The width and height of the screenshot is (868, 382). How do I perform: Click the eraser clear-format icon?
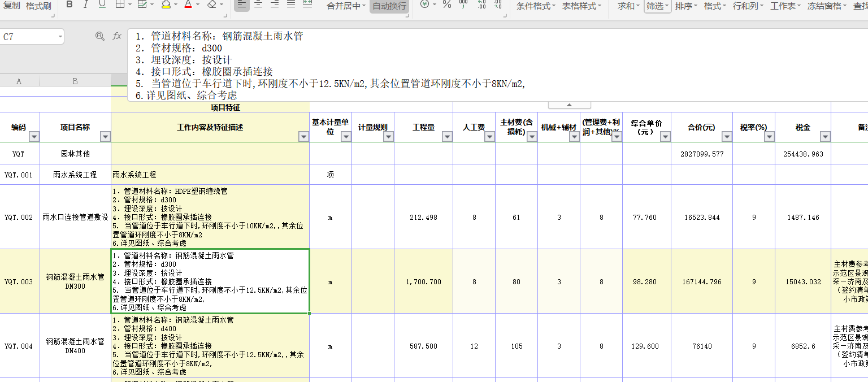[x=212, y=5]
